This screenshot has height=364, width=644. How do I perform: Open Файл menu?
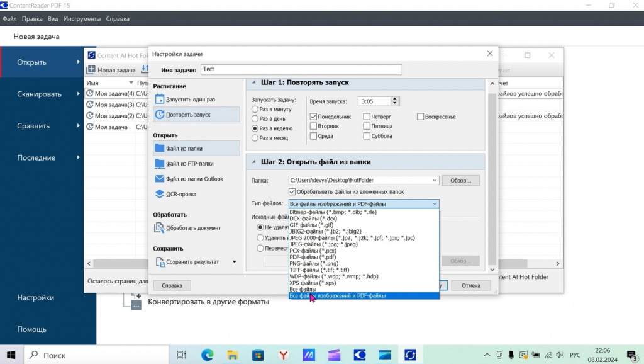[9, 19]
